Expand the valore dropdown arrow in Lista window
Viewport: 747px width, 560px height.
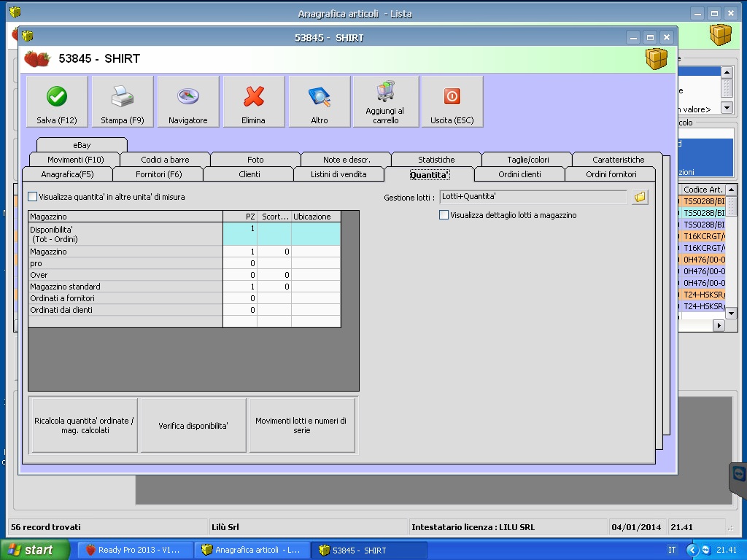point(727,108)
